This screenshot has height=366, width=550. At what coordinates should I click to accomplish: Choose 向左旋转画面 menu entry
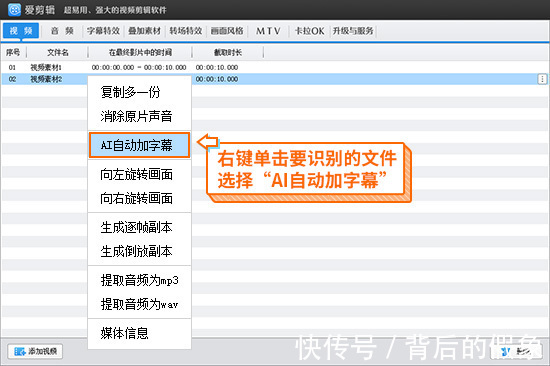[x=139, y=174]
